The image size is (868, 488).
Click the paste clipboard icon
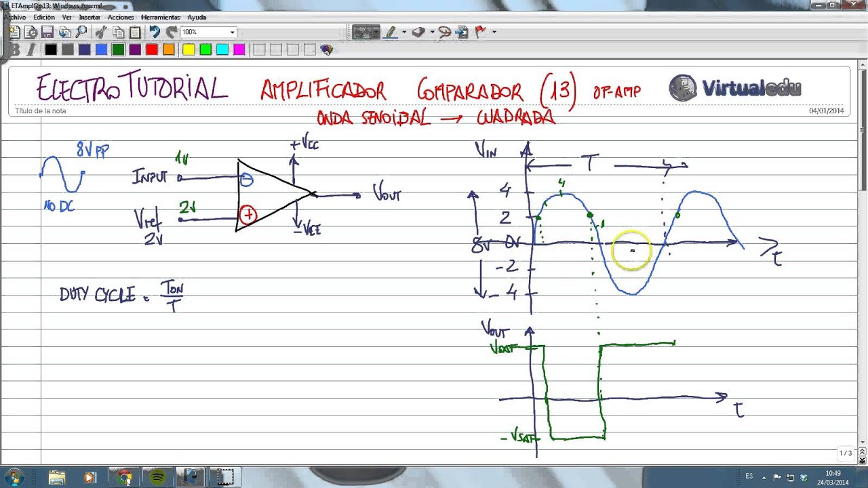135,32
